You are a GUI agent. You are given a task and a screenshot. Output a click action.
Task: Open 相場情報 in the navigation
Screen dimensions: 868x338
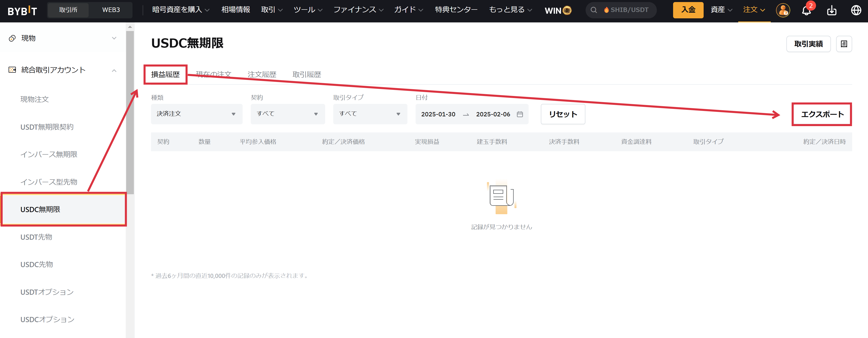[x=236, y=10]
